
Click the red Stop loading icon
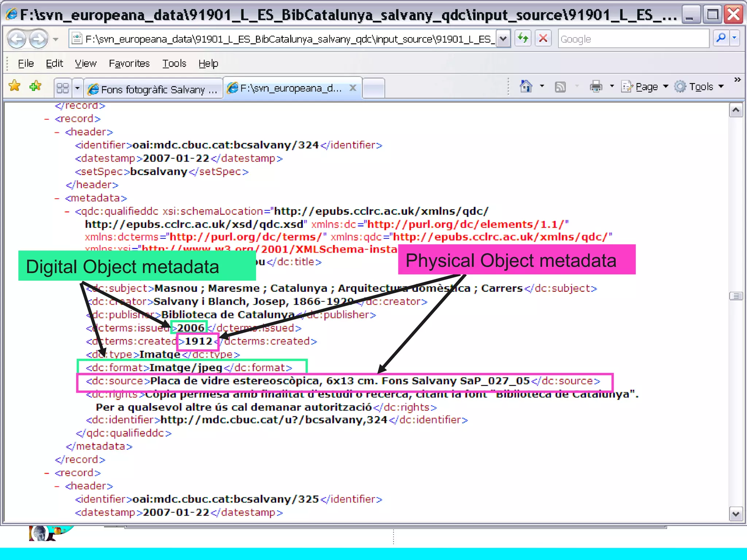(x=543, y=38)
